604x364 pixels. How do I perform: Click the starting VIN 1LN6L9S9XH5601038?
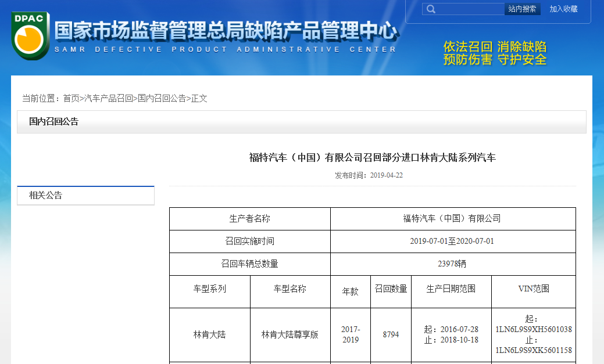click(x=534, y=329)
